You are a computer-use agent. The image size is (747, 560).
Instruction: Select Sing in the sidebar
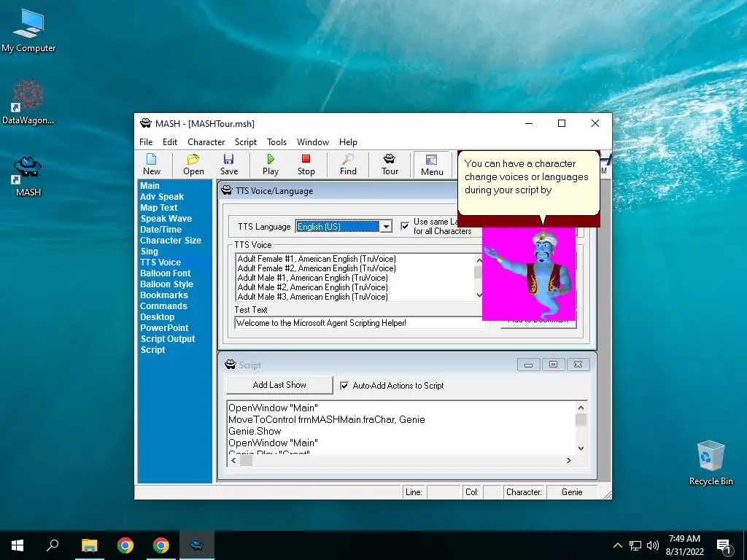pos(149,252)
